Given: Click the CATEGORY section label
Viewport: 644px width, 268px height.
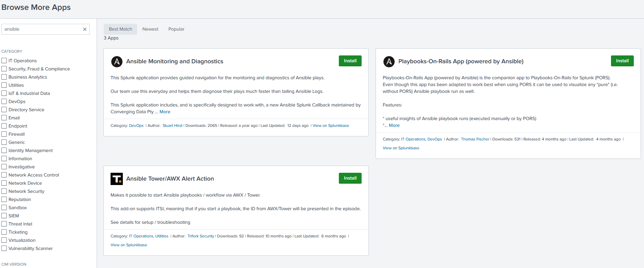Looking at the screenshot, I should (x=12, y=52).
